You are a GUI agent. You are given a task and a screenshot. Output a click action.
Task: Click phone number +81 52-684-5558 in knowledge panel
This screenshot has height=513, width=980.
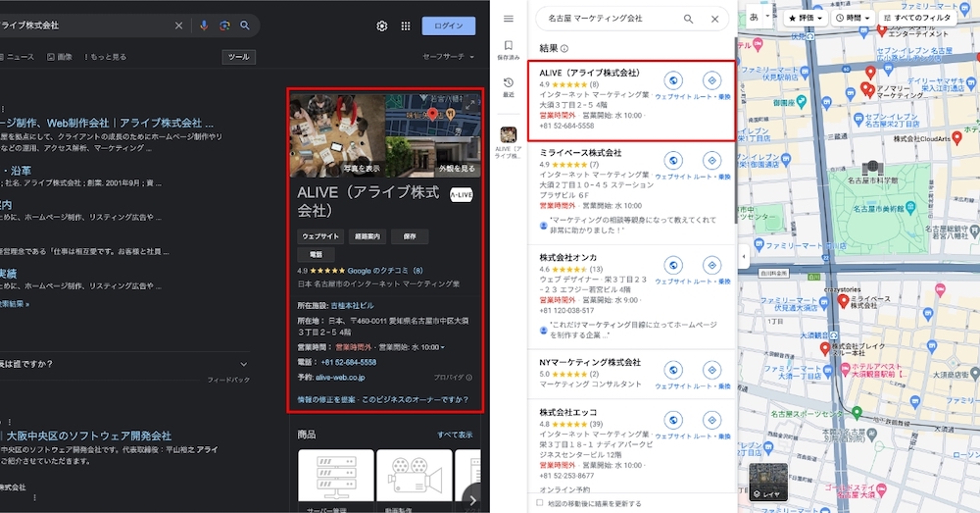349,362
